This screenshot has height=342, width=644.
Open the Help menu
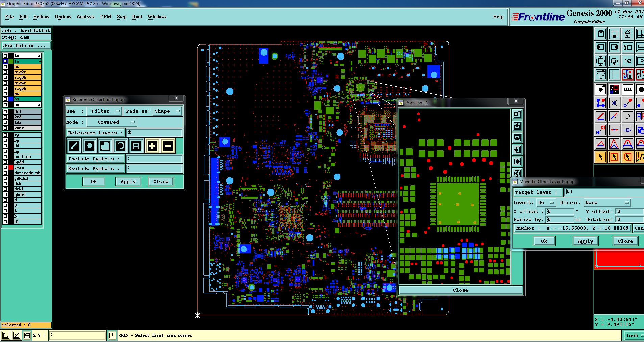(x=498, y=17)
